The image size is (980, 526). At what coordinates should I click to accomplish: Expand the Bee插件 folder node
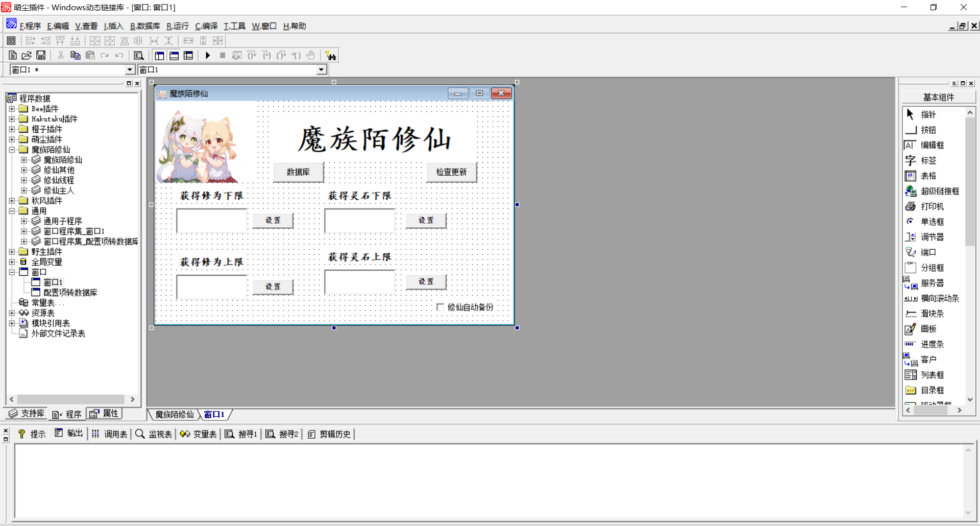tap(12, 109)
